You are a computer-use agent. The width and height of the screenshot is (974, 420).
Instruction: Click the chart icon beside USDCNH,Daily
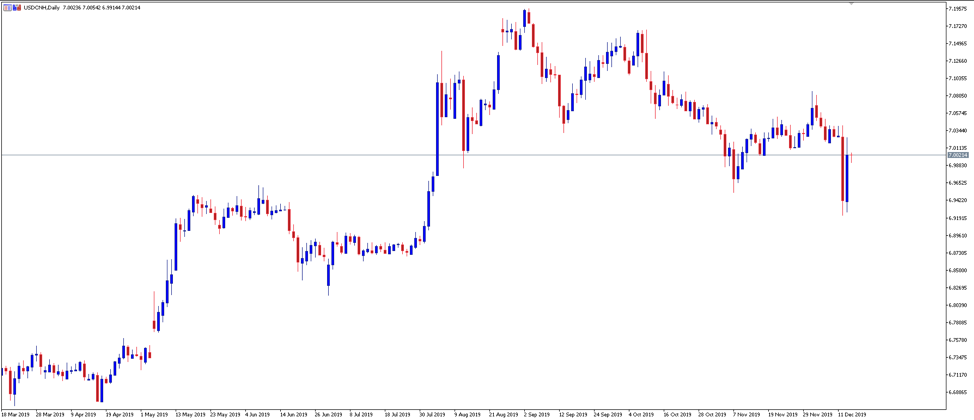pos(17,7)
